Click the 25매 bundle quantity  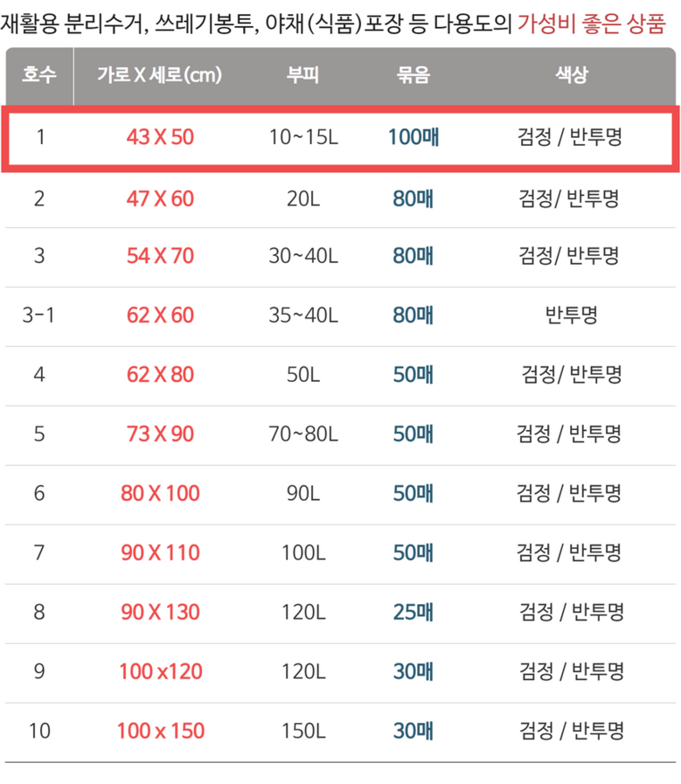413,612
